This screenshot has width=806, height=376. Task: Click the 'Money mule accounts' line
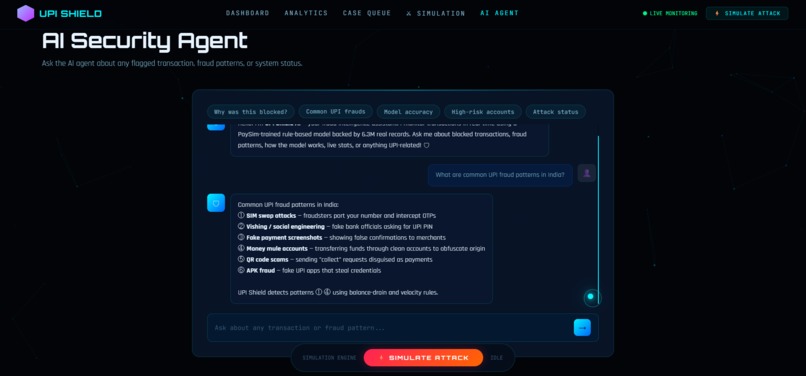click(x=361, y=248)
